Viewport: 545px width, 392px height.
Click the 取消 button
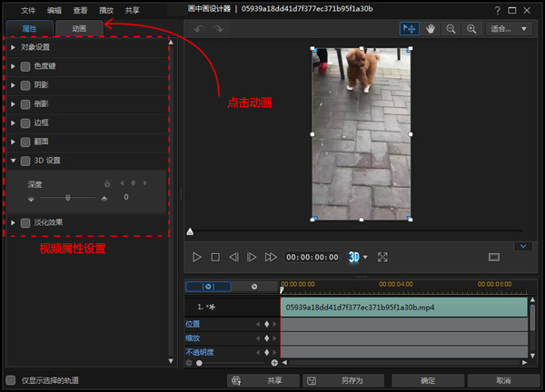503,380
